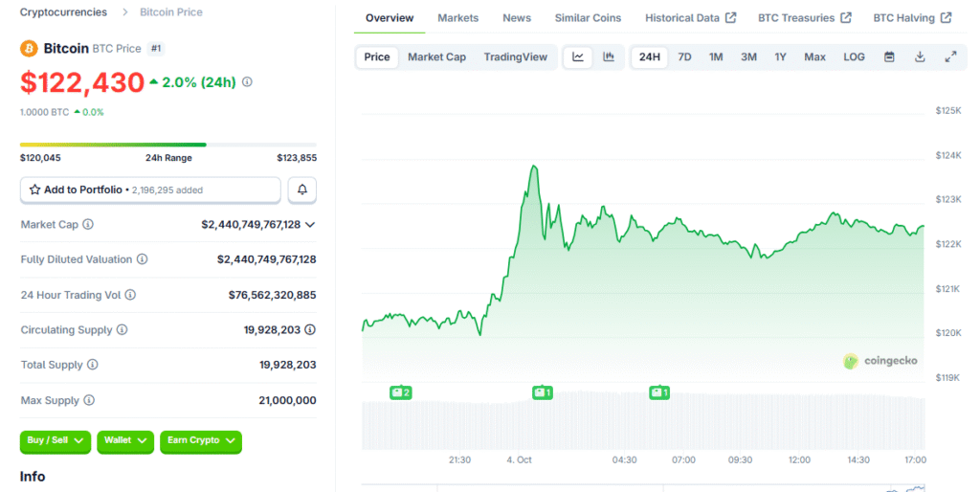The height and width of the screenshot is (492, 980).
Task: Expand Market Cap value chevron
Action: point(310,225)
